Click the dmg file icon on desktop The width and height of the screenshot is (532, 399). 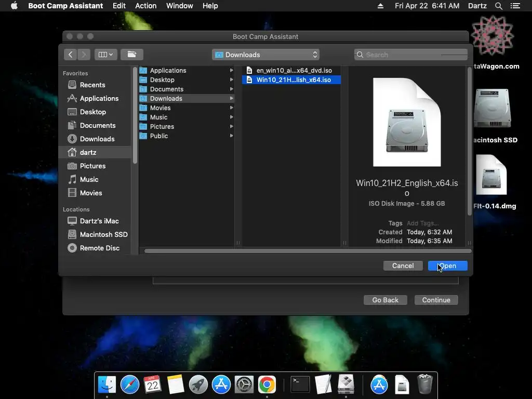tap(491, 175)
